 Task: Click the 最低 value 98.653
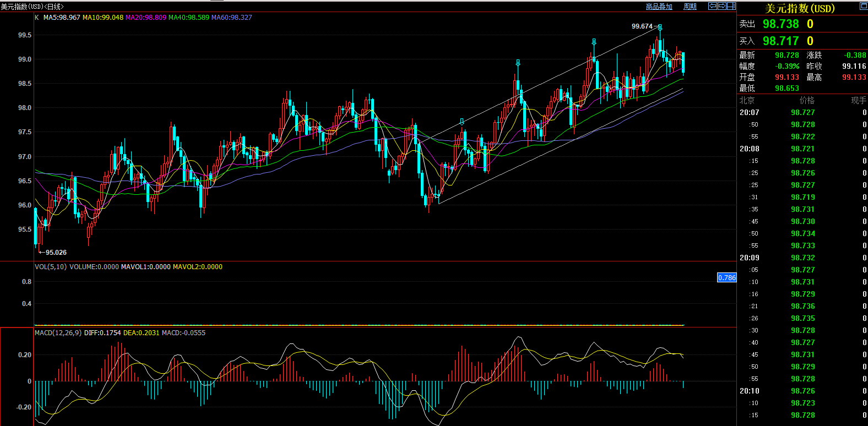(787, 88)
